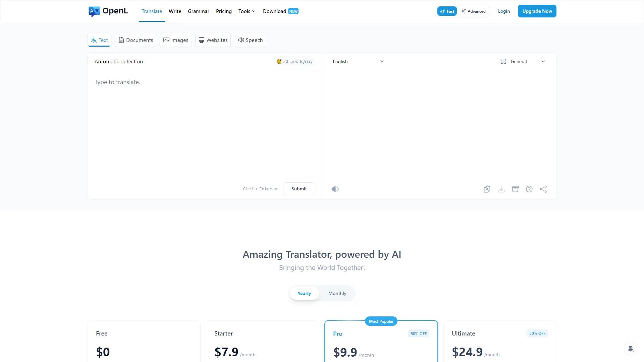Expand the Tools menu
The image size is (644, 362).
[x=247, y=11]
